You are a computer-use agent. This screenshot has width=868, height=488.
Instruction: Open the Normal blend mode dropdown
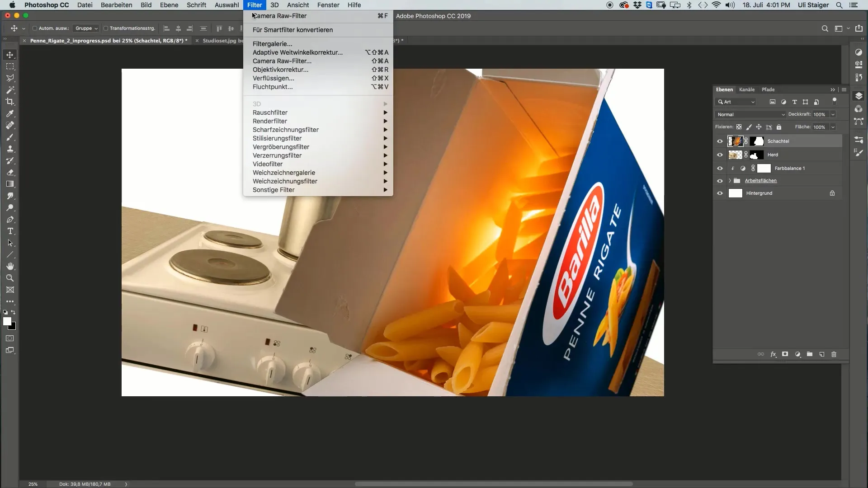[x=750, y=114]
